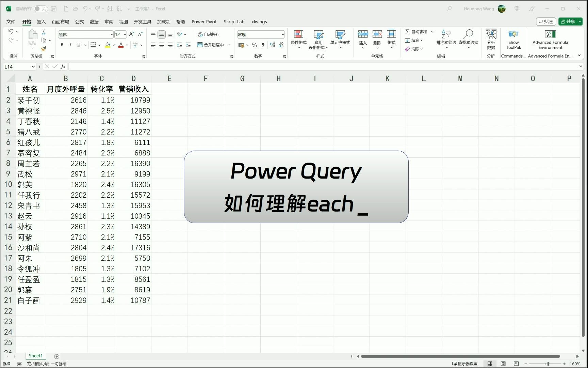The width and height of the screenshot is (588, 368).
Task: Open the number format dropdown 常规
Action: (x=282, y=34)
